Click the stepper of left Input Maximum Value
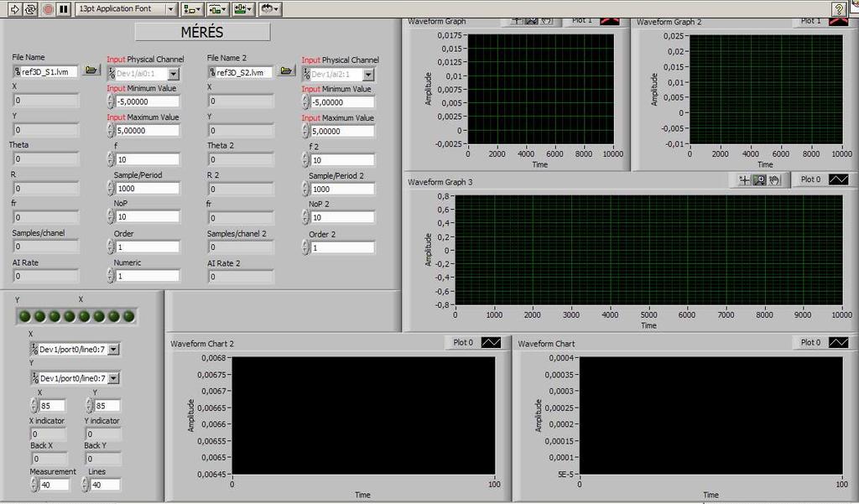859x504 pixels. click(x=111, y=130)
